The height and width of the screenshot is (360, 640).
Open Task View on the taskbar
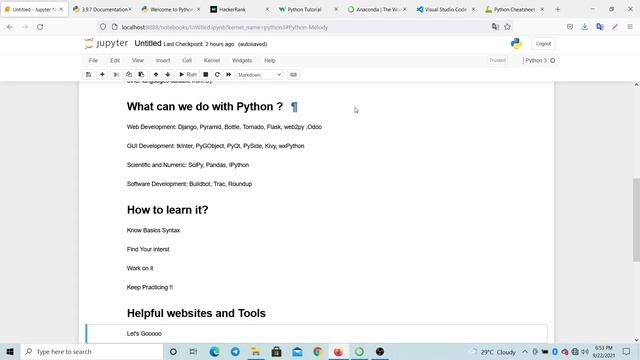[193, 351]
